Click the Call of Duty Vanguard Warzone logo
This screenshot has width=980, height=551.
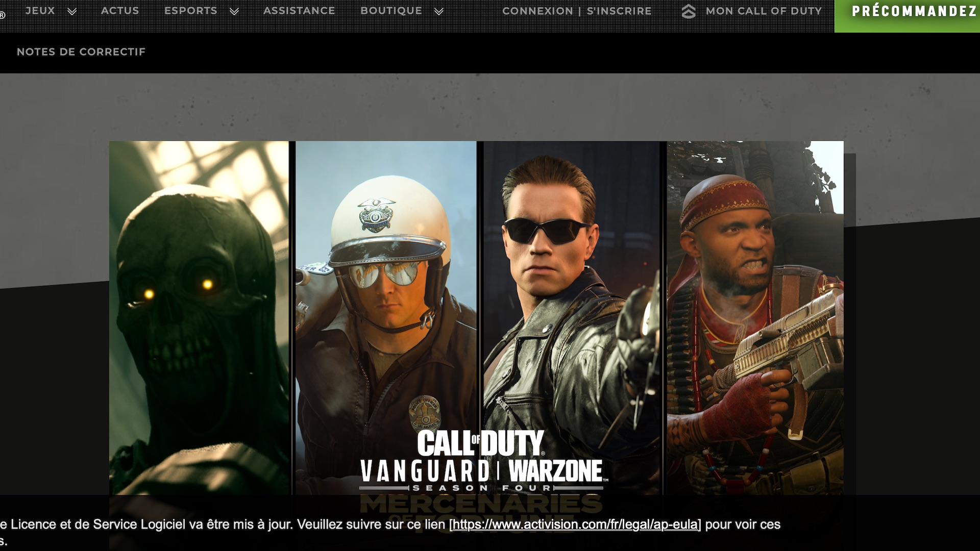click(484, 461)
